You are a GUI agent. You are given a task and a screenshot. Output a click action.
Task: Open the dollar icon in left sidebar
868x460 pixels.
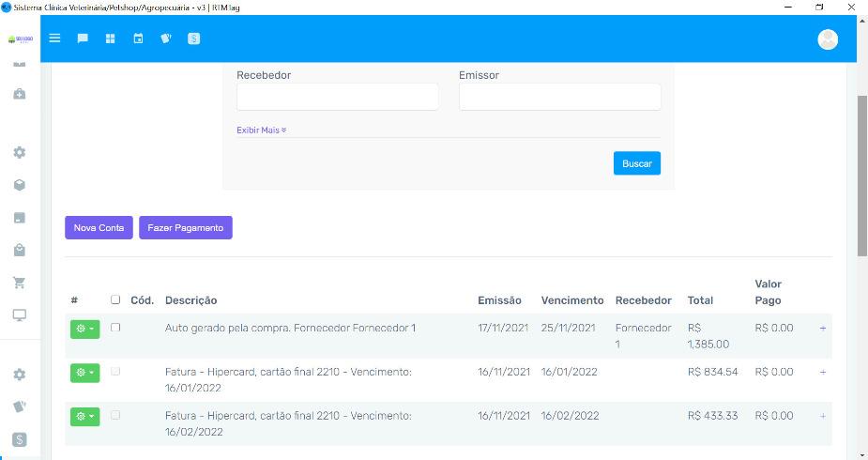pos(20,439)
